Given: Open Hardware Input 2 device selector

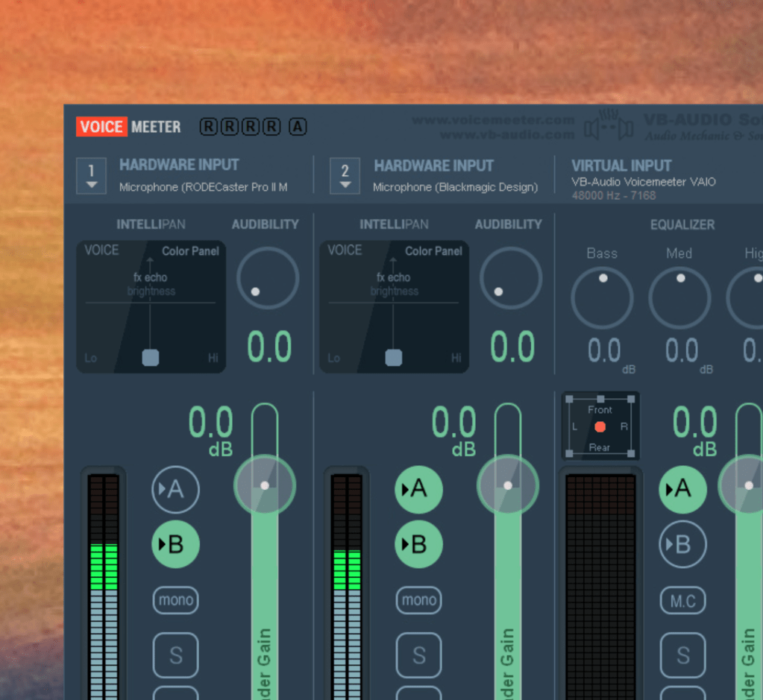Looking at the screenshot, I should [345, 176].
